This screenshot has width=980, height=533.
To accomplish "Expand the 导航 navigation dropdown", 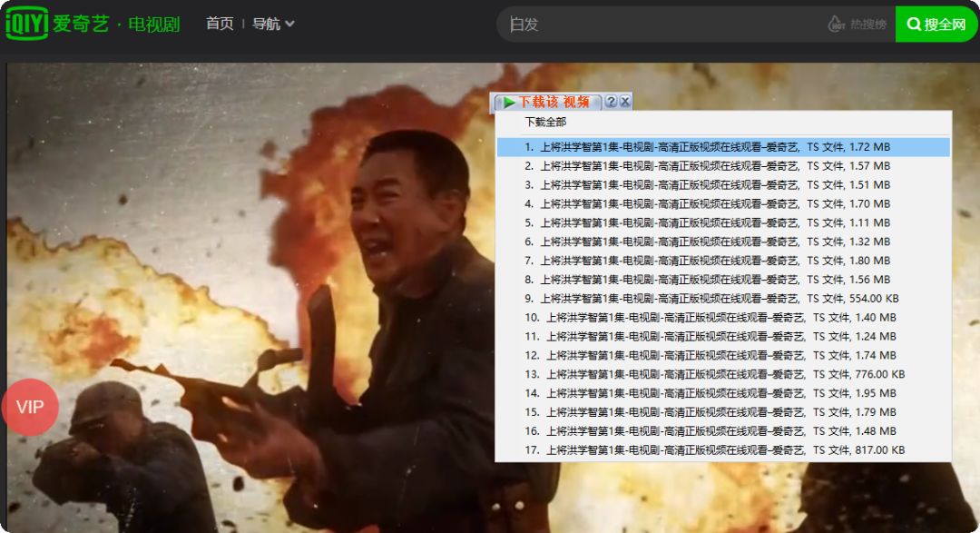I will (272, 24).
